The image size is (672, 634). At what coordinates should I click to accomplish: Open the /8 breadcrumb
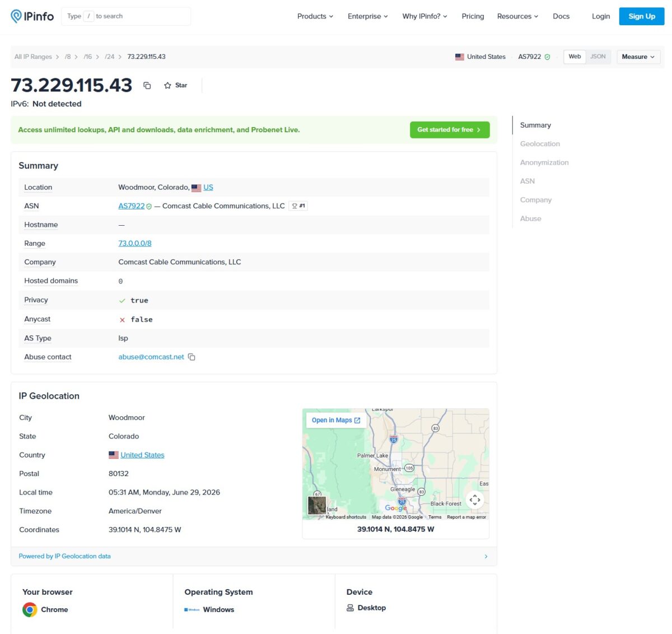coord(68,57)
